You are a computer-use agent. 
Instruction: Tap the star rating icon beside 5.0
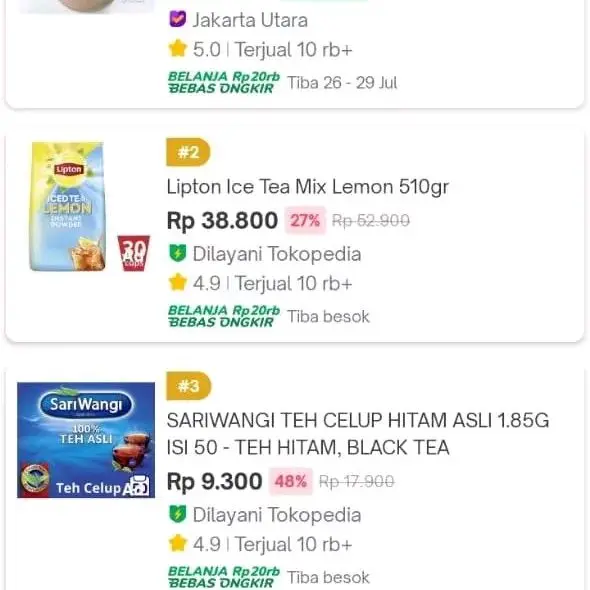coord(178,49)
